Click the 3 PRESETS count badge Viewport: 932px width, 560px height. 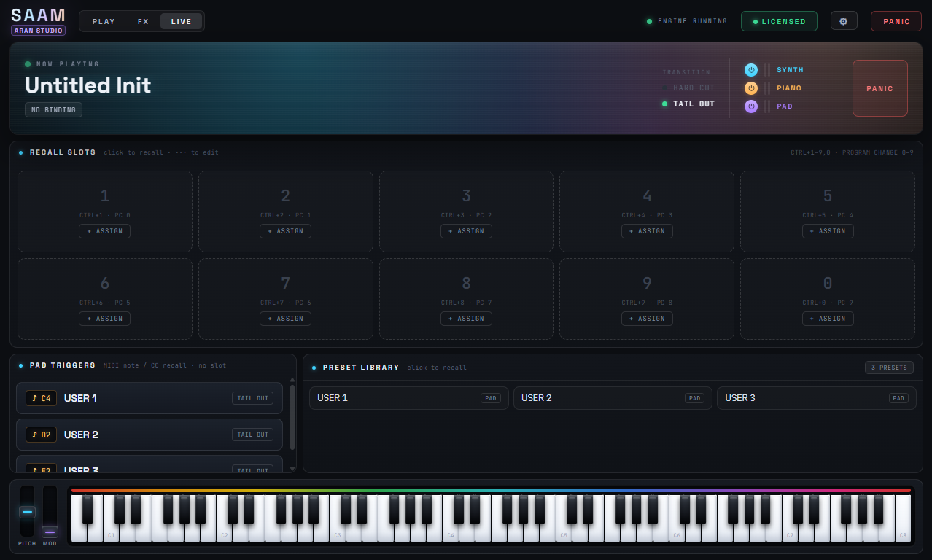point(889,367)
